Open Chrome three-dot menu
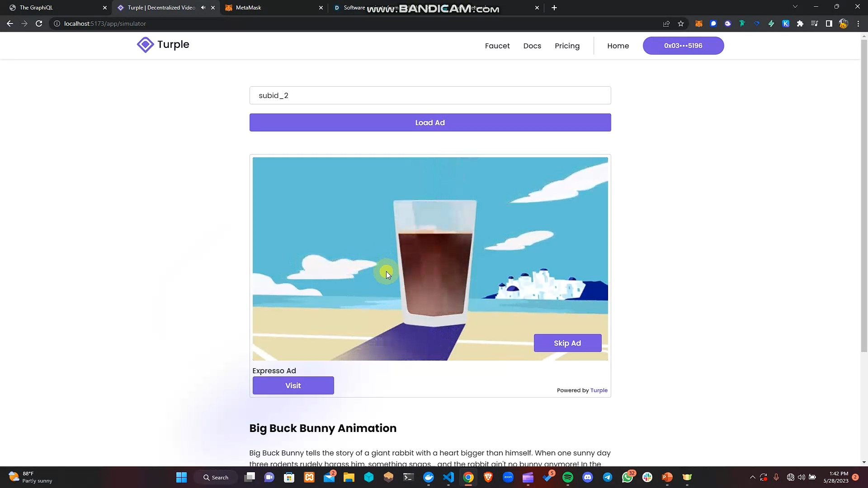Image resolution: width=868 pixels, height=488 pixels. [x=858, y=23]
